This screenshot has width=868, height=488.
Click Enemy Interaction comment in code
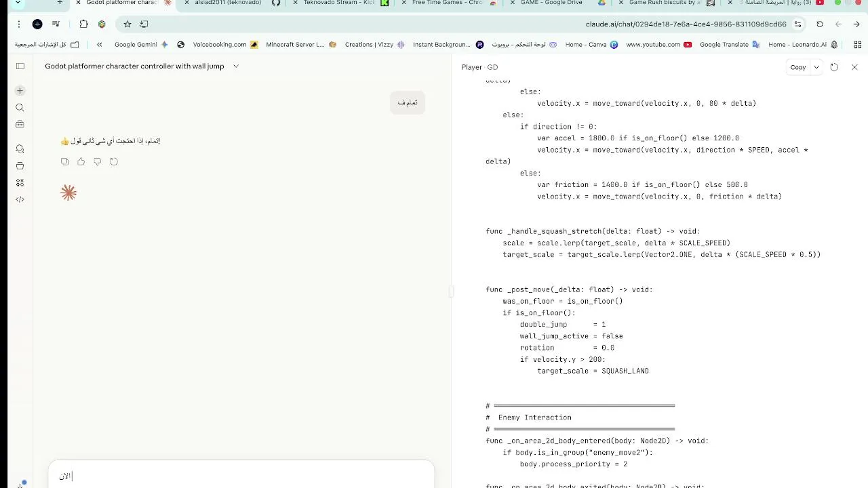click(529, 418)
